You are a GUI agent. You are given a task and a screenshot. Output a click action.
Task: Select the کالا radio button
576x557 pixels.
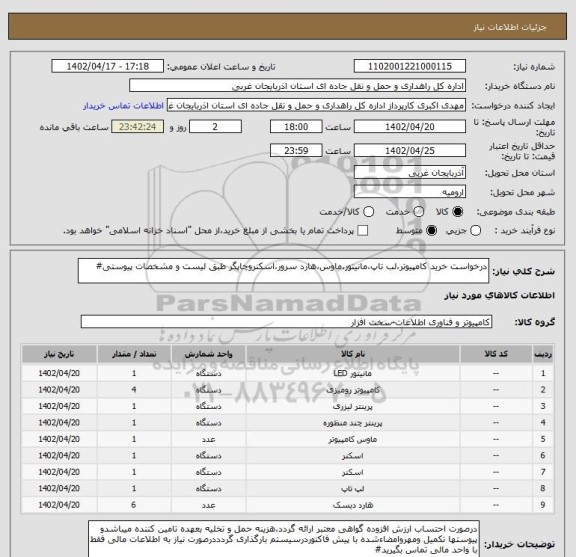click(458, 212)
